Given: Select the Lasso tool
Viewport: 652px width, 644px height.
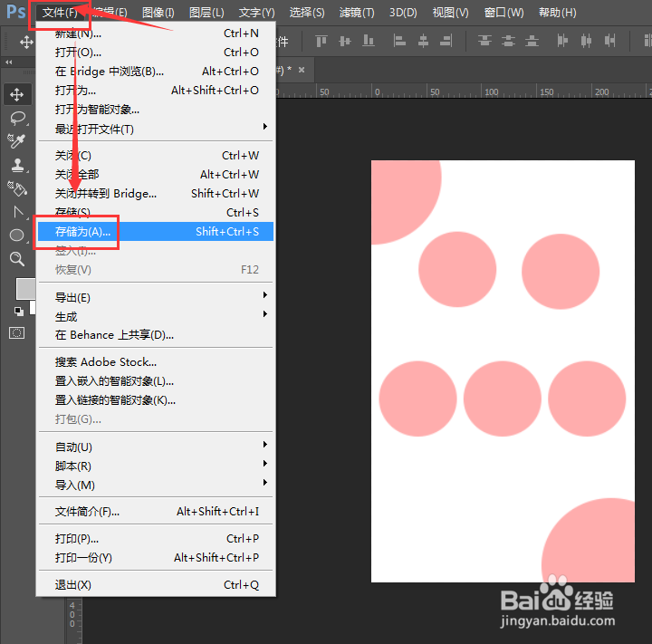Looking at the screenshot, I should 17,118.
